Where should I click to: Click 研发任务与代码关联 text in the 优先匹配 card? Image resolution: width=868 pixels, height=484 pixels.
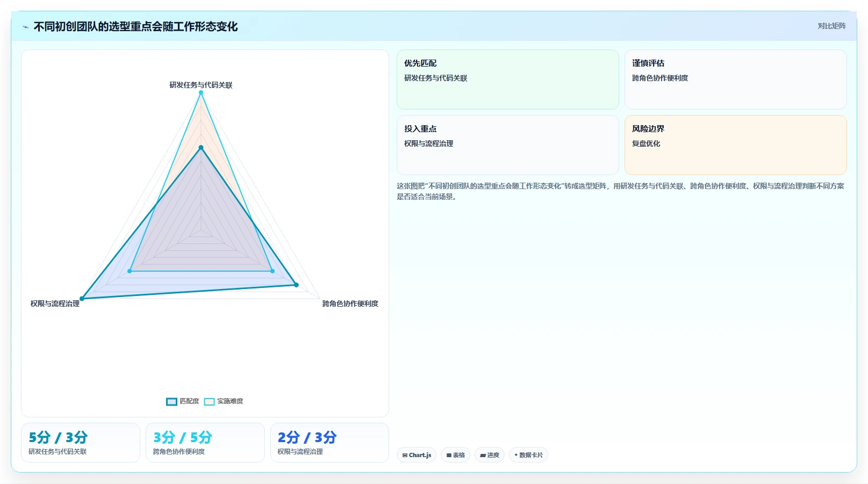[x=436, y=78]
